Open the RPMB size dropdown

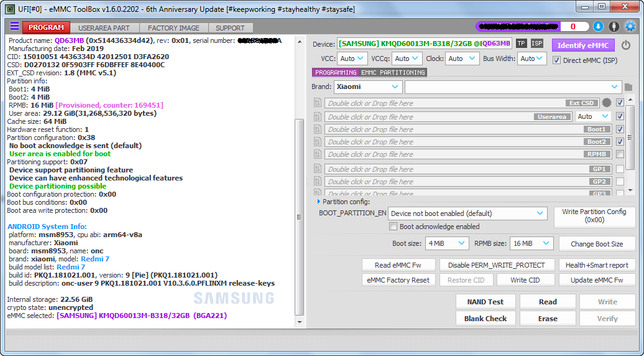coord(531,243)
